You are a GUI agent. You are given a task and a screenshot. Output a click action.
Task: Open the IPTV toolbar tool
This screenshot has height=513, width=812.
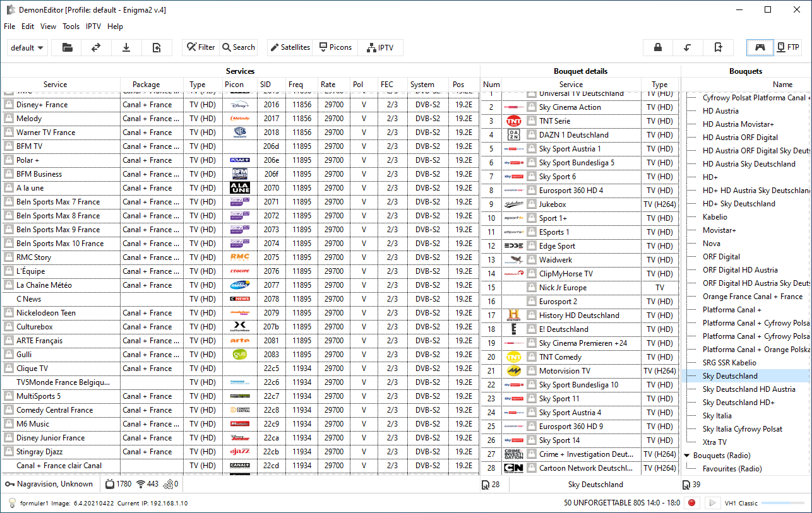coord(380,47)
